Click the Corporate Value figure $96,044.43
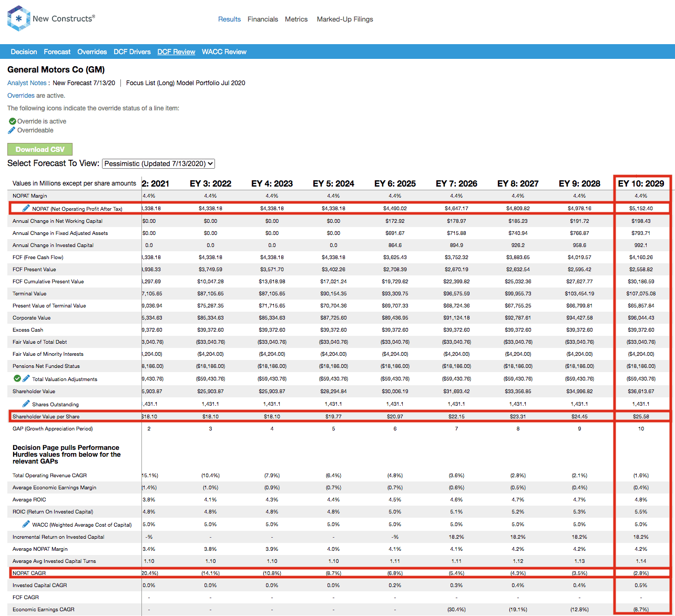Screen dimensions: 675x616 pyautogui.click(x=641, y=317)
